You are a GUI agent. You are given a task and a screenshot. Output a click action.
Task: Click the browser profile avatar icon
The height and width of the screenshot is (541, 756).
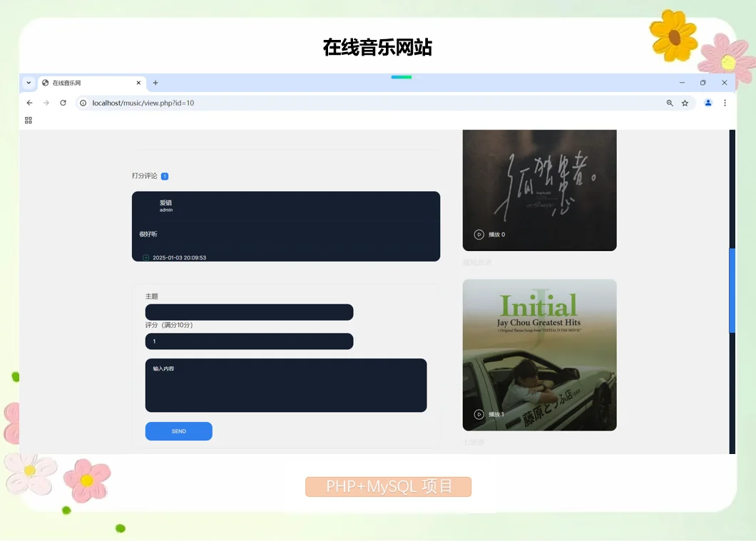(x=708, y=103)
